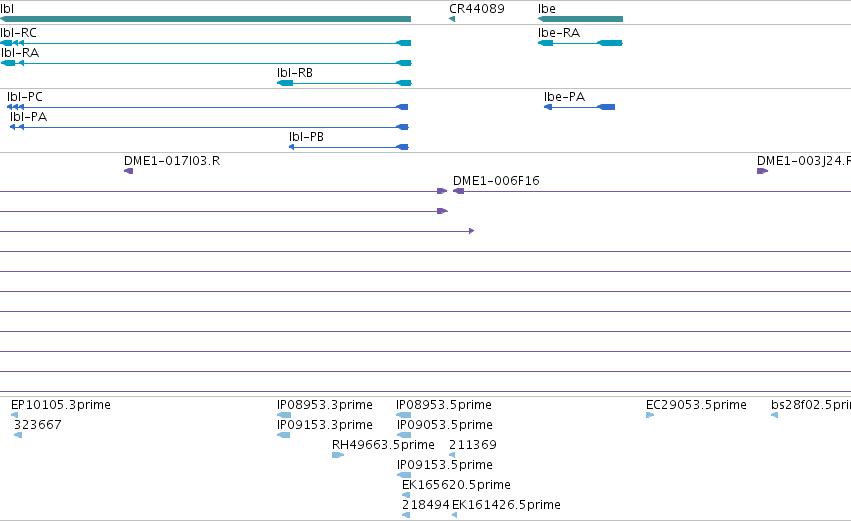Select the IP08953.5prime EST block
851x521 pixels.
pyautogui.click(x=403, y=415)
